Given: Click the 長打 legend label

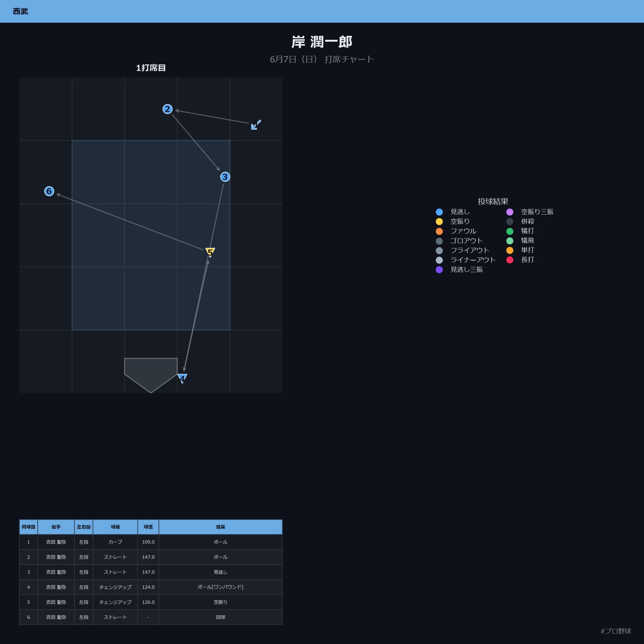Looking at the screenshot, I should [x=527, y=260].
